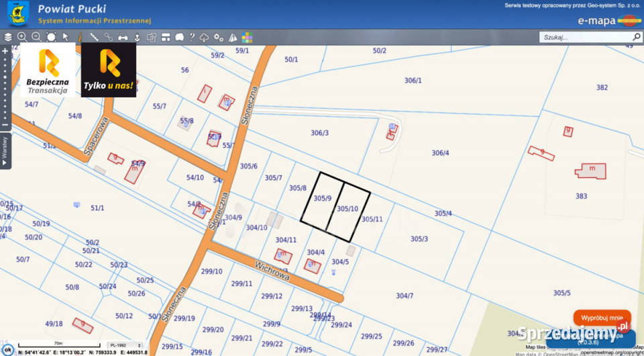This screenshot has width=644, height=356.
Task: Select the distance measuring line tool
Action: point(94,38)
